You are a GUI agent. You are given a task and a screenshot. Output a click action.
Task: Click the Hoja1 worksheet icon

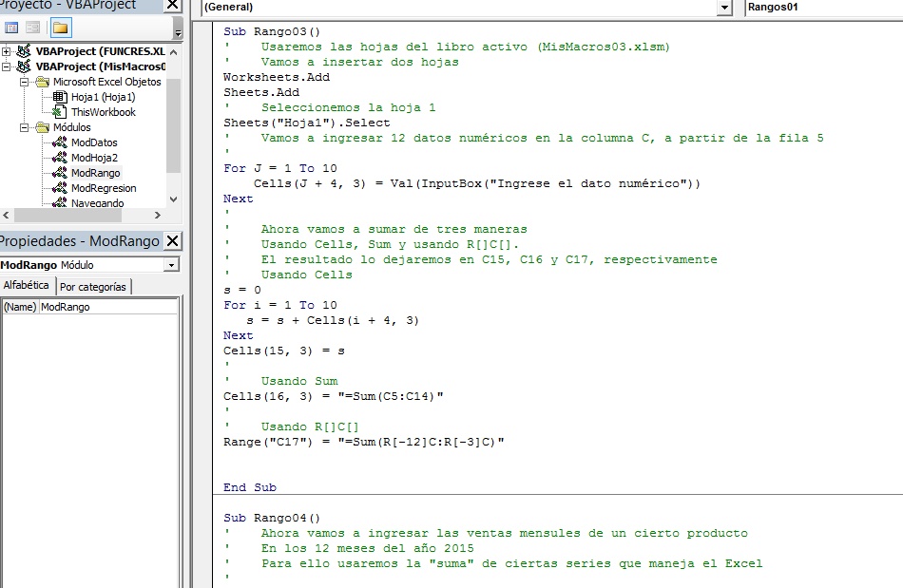[x=60, y=97]
